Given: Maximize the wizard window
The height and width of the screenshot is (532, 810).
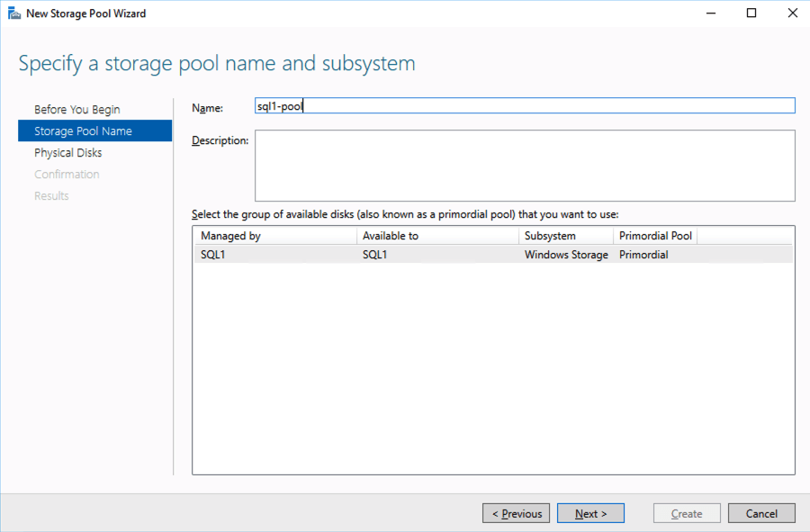Looking at the screenshot, I should (x=751, y=14).
